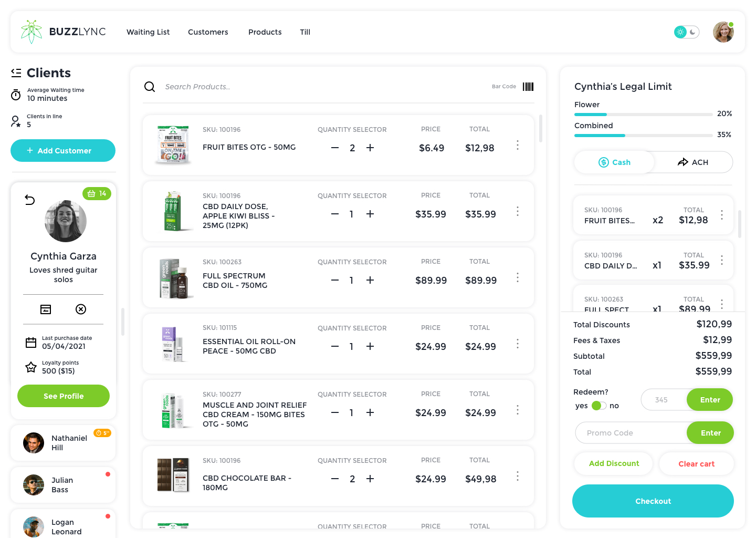This screenshot has height=538, width=756.
Task: Open options menu for Full Spectrum CBD Oil
Action: (518, 277)
